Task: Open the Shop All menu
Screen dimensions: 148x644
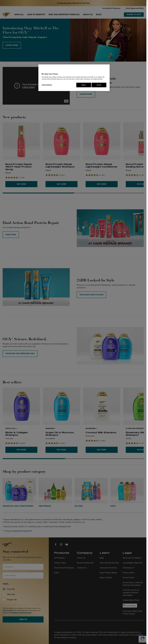Action: click(x=19, y=14)
